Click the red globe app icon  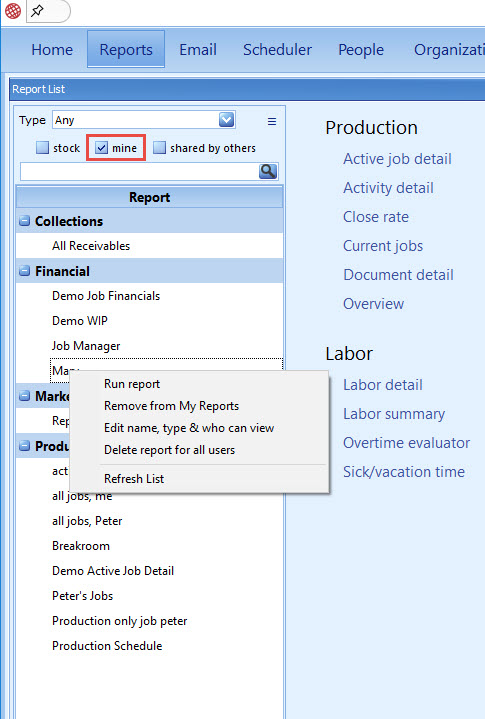tap(13, 11)
